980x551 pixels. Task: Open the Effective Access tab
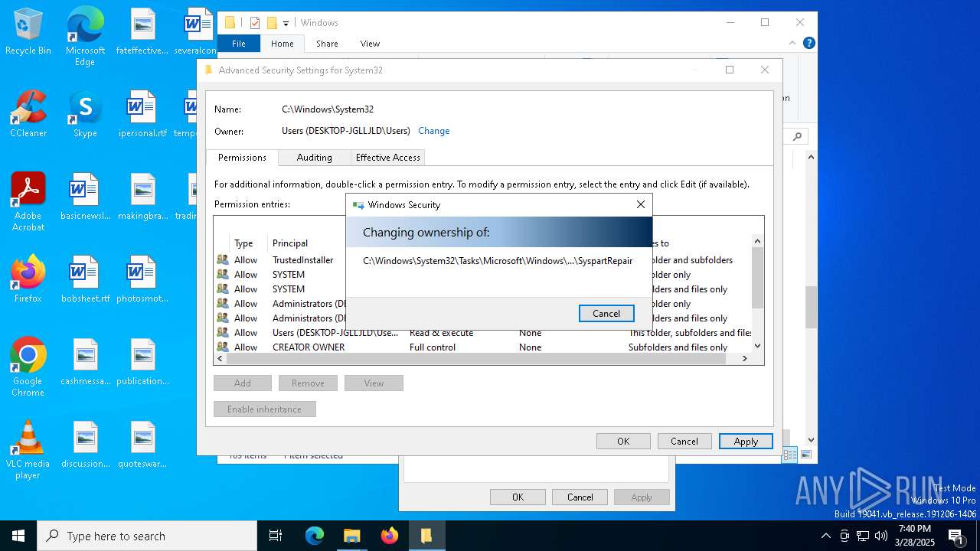click(x=388, y=157)
